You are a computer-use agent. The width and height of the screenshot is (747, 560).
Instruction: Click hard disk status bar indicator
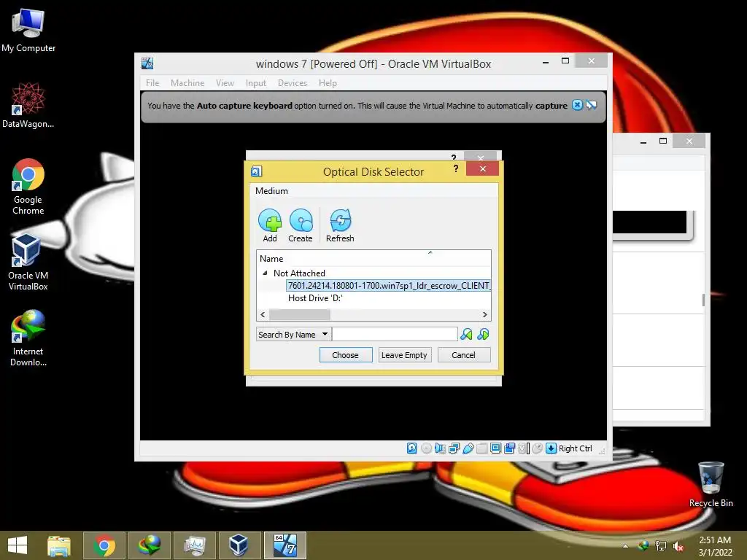click(411, 448)
